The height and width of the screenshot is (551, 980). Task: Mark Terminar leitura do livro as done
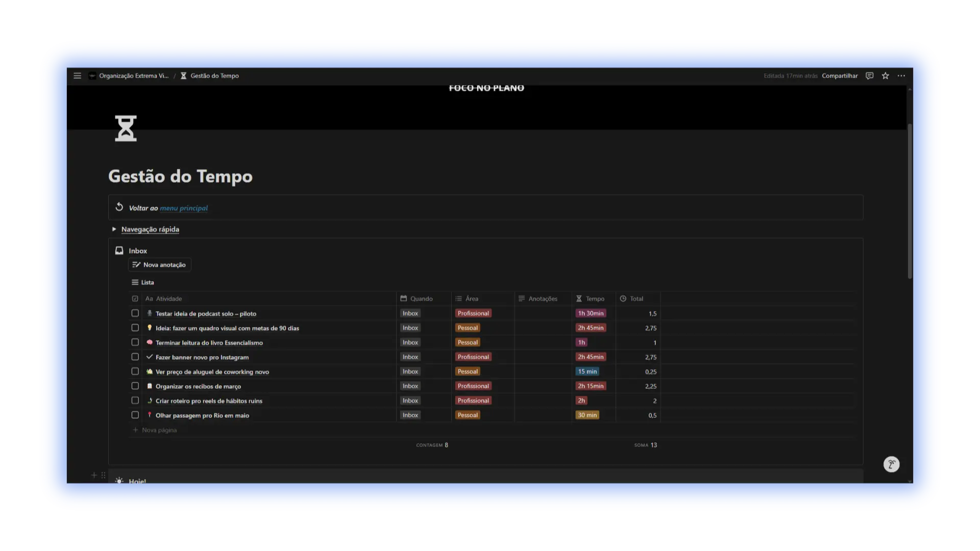click(x=135, y=342)
